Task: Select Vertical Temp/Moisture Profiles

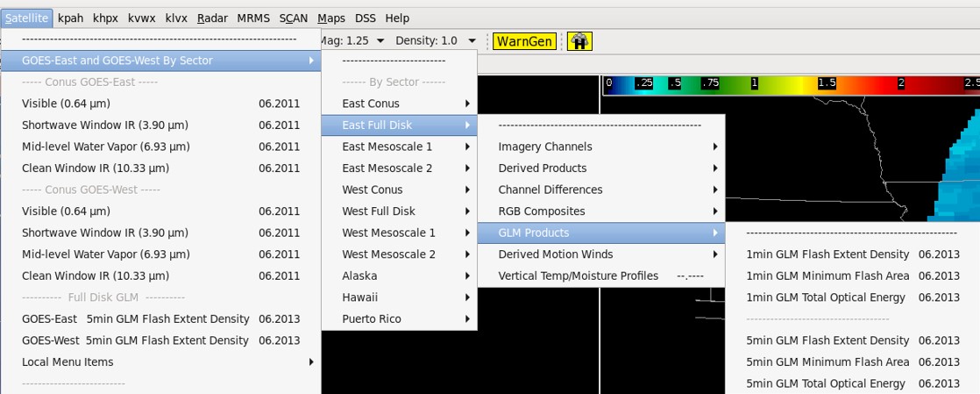Action: tap(601, 276)
